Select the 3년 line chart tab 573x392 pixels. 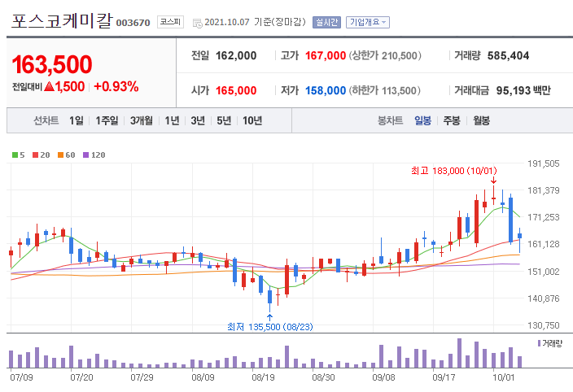click(198, 120)
